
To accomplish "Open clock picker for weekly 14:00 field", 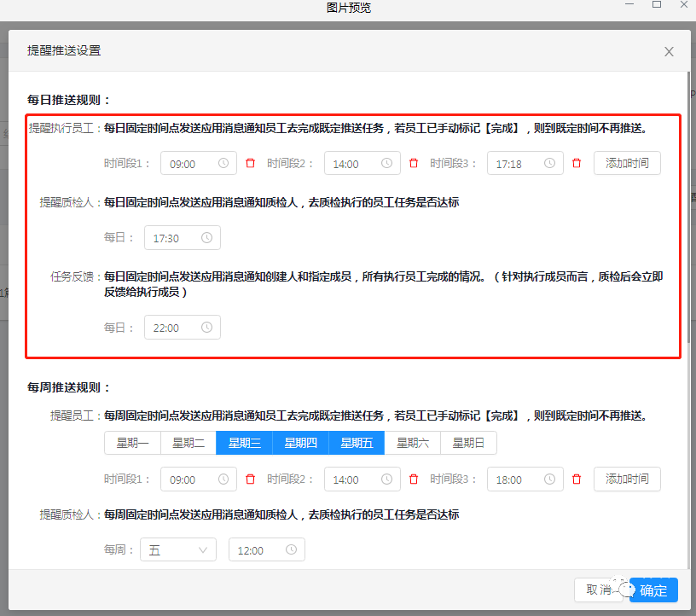I will coord(386,479).
